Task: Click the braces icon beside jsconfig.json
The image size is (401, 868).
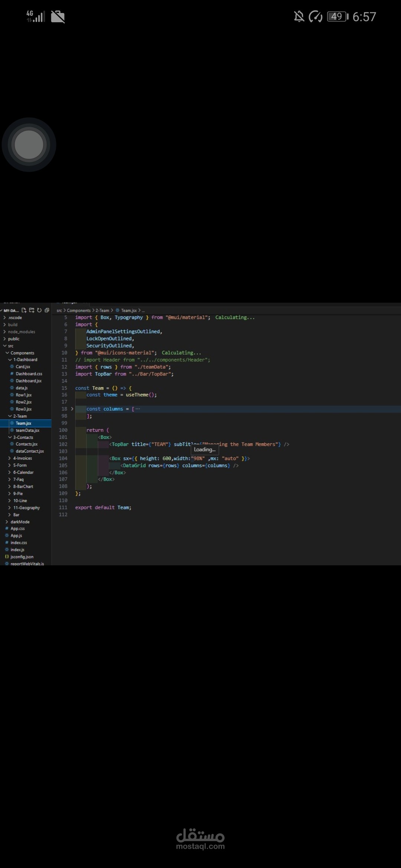Action: click(x=7, y=557)
